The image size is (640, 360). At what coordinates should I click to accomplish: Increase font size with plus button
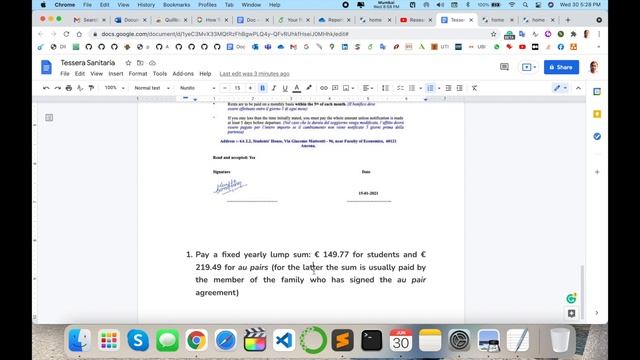pyautogui.click(x=250, y=88)
